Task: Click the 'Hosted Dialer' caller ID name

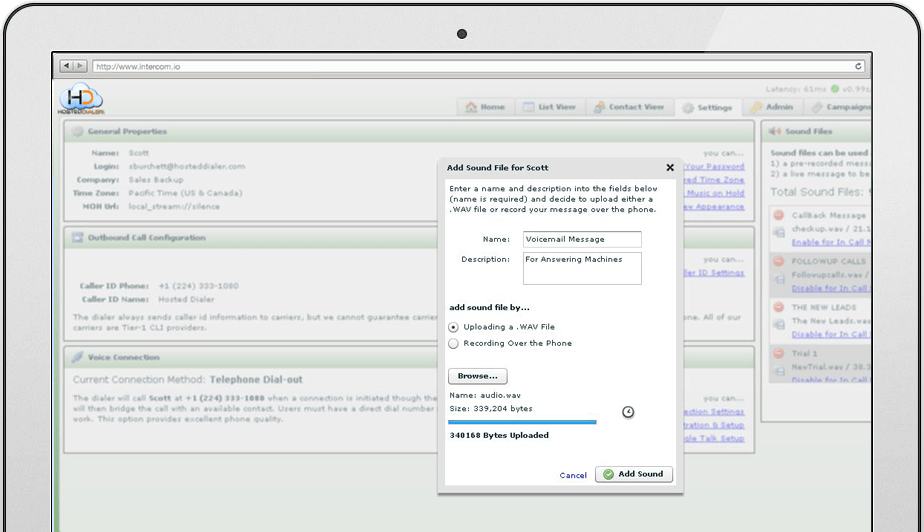Action: pyautogui.click(x=186, y=299)
